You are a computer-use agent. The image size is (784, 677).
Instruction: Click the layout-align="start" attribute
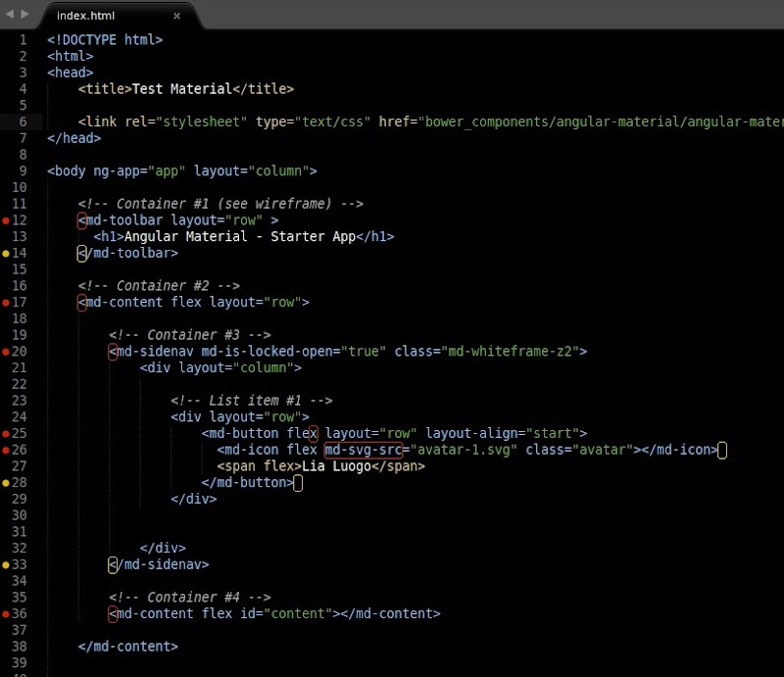coord(502,433)
